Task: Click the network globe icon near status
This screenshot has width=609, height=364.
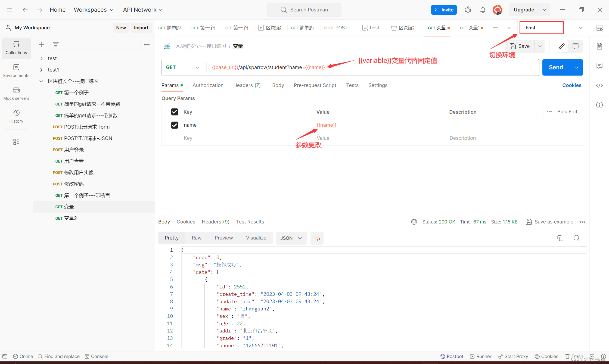Action: click(414, 222)
